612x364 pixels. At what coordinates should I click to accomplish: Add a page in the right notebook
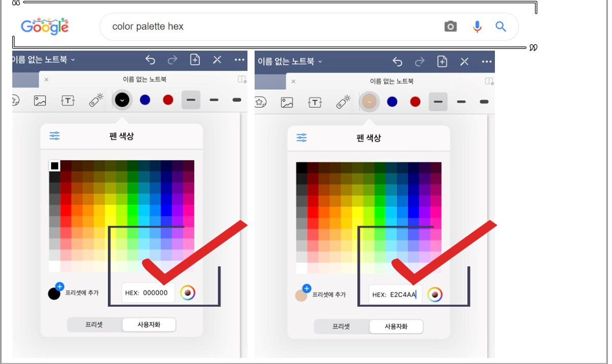[442, 62]
